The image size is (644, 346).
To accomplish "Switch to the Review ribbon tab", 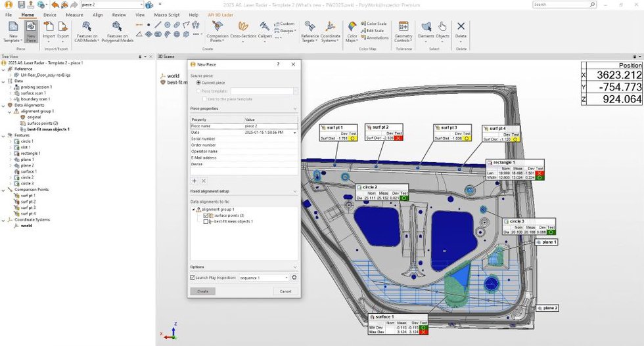I will (119, 15).
